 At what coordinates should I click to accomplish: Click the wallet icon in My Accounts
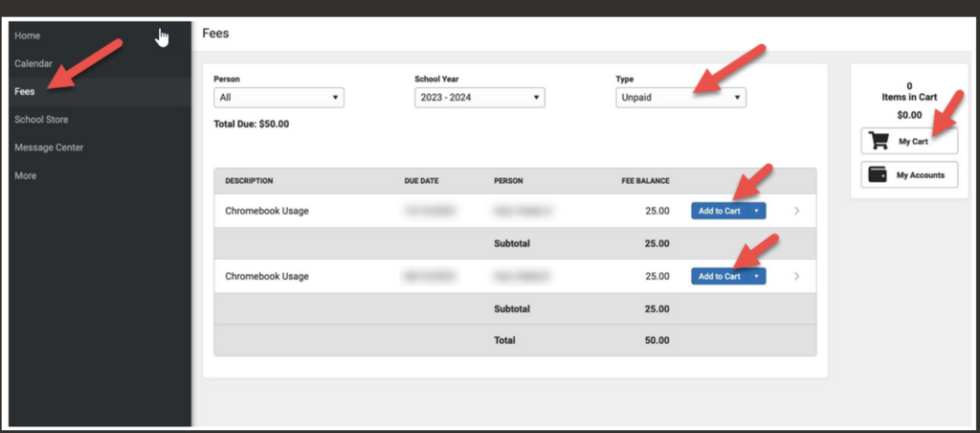click(x=879, y=174)
